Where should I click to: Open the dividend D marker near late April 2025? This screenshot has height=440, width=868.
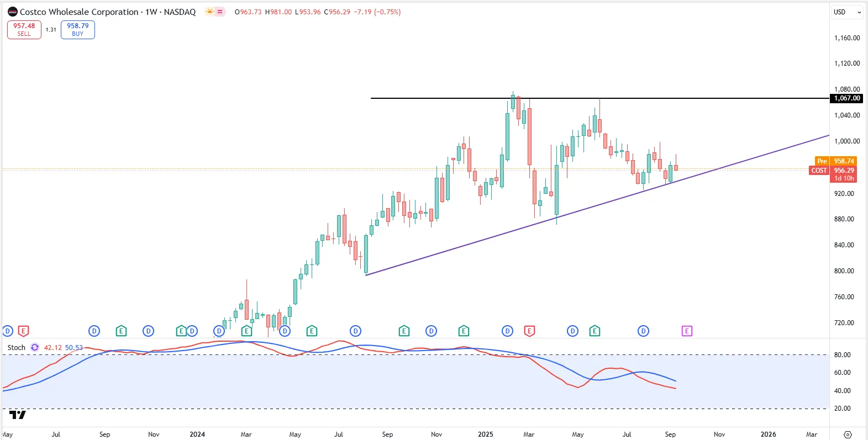[x=573, y=331]
